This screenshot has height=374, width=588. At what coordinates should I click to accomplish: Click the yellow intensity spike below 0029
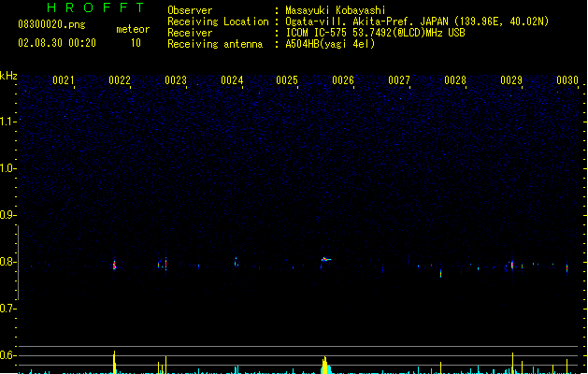click(512, 363)
